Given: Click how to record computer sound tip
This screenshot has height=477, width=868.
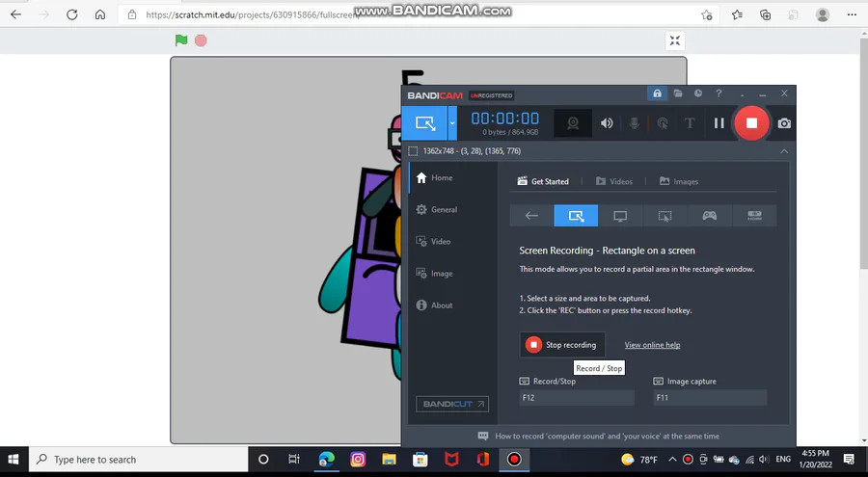Looking at the screenshot, I should coord(607,437).
